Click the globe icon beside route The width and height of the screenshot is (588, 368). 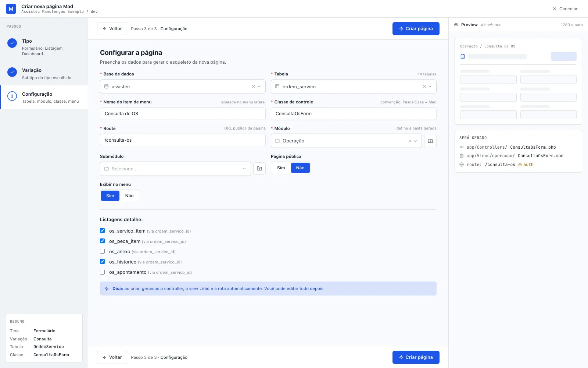click(x=462, y=164)
